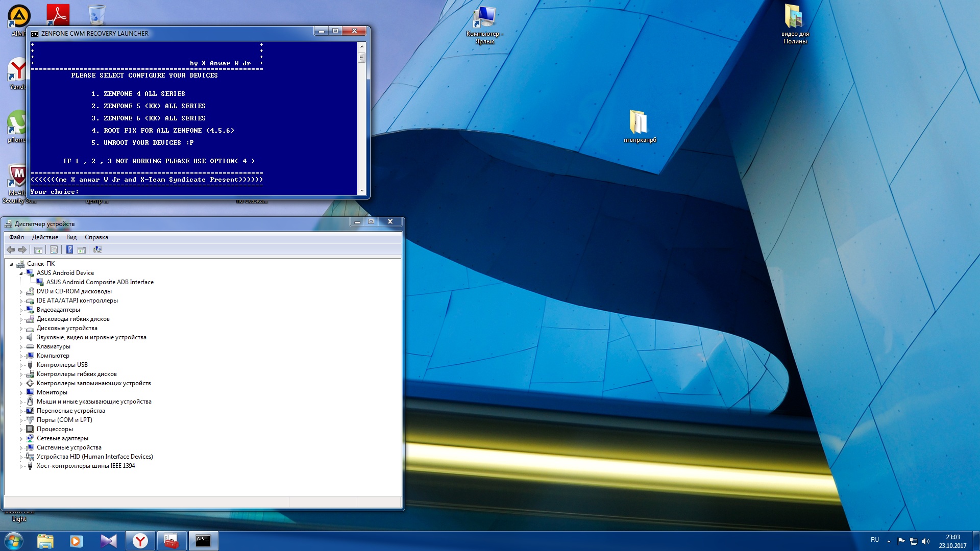Screen dimensions: 980x551
Task: Click the show/hide console tree icon
Action: coord(38,249)
